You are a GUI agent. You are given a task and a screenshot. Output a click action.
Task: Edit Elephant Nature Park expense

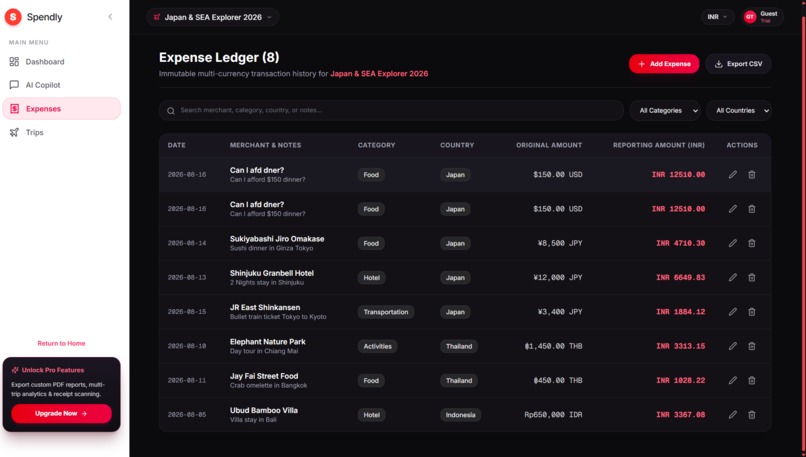click(732, 346)
